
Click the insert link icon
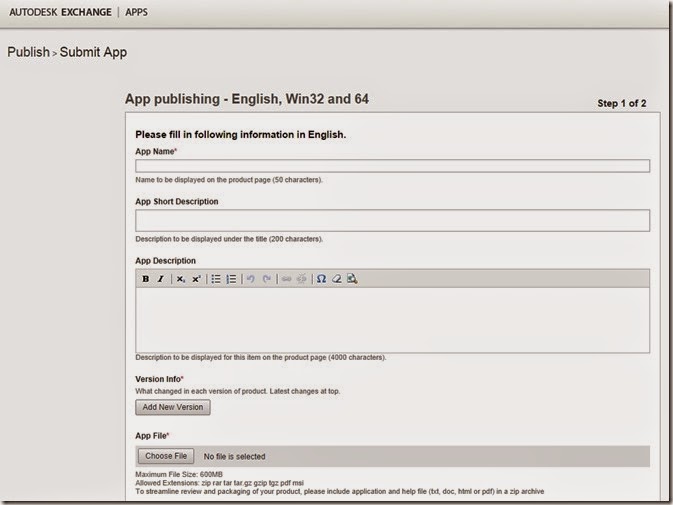286,279
